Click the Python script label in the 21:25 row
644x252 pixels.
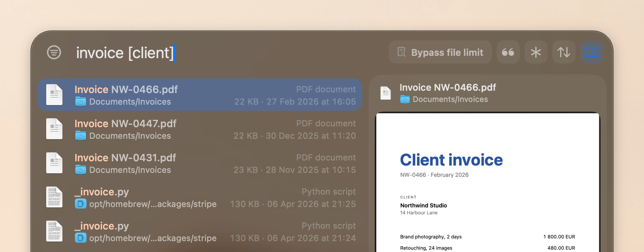click(x=329, y=192)
